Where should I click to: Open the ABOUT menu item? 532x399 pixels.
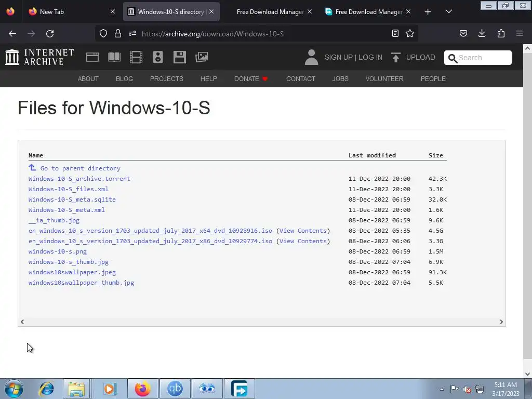(x=88, y=79)
